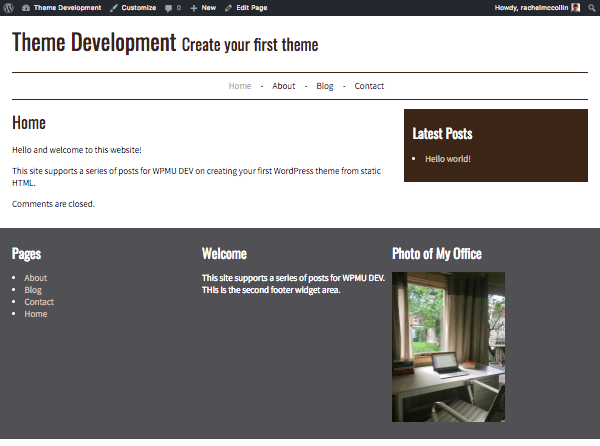Click the Welcome footer widget heading
The height and width of the screenshot is (446, 600).
tap(224, 254)
